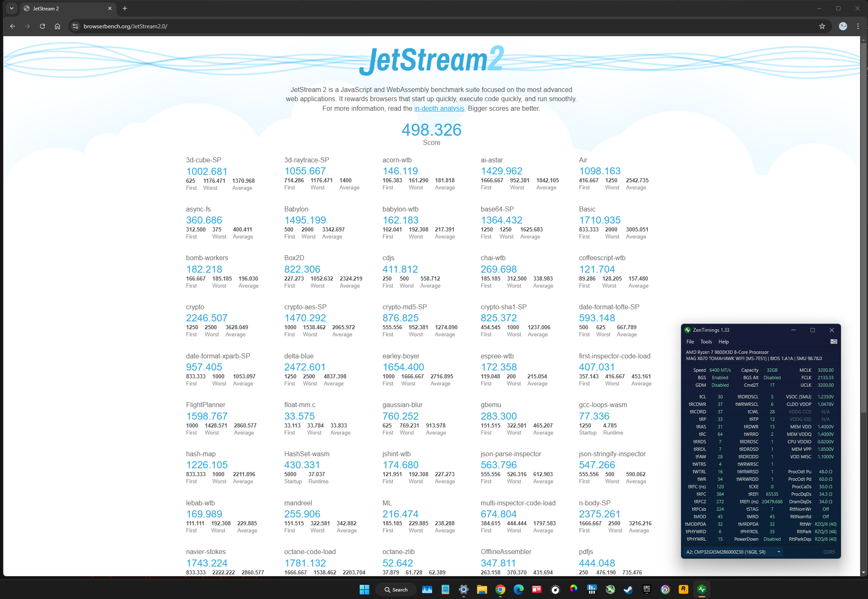Open the Chrome three-dot menu
This screenshot has height=599, width=868.
coord(858,26)
